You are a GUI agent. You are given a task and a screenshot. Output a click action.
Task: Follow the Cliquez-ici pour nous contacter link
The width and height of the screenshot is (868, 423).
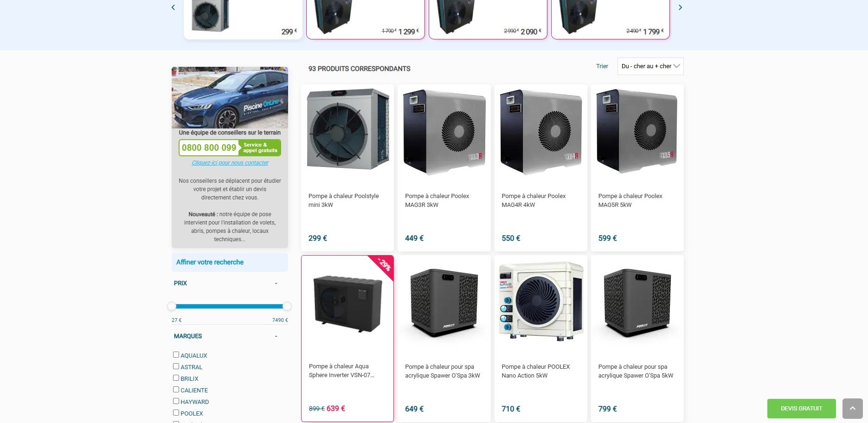pos(230,163)
